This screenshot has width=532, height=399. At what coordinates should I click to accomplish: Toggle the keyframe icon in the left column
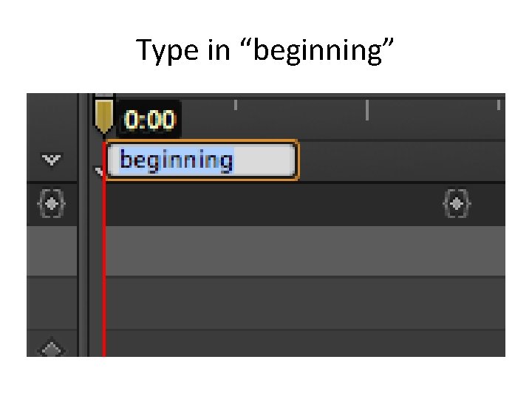coord(51,203)
